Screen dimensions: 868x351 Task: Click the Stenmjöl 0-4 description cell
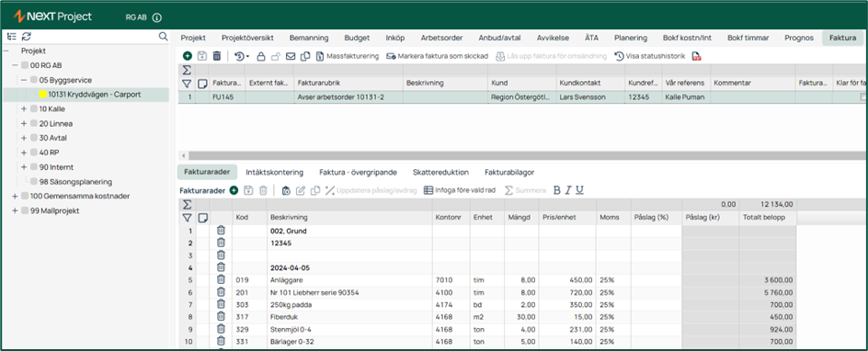349,330
